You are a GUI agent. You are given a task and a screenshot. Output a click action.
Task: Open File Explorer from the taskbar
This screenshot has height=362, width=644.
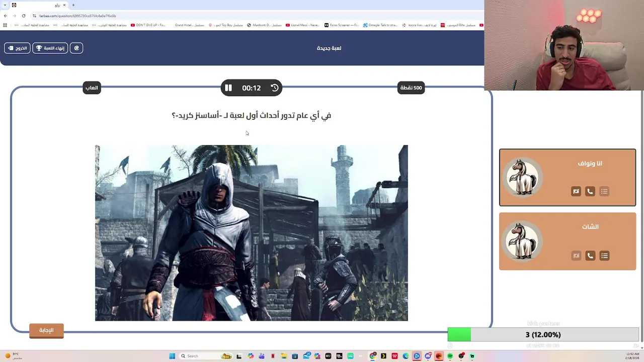[x=284, y=356]
